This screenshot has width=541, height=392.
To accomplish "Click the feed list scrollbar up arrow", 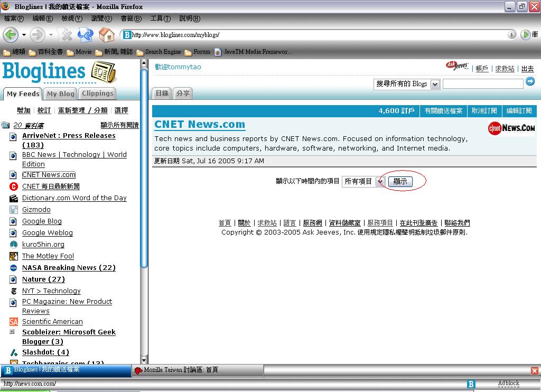I will 144,63.
